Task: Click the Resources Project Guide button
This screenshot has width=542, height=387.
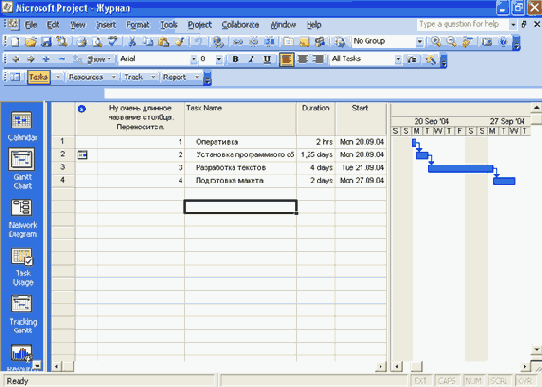Action: 86,77
